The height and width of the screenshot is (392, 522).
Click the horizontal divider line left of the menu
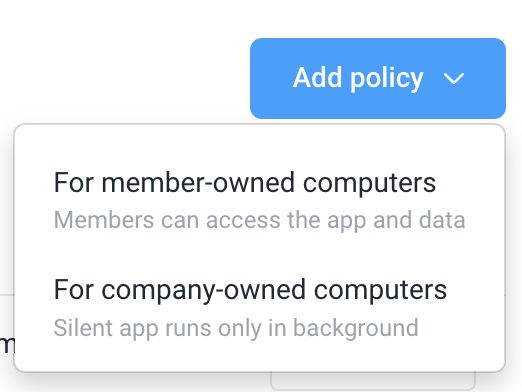click(7, 295)
